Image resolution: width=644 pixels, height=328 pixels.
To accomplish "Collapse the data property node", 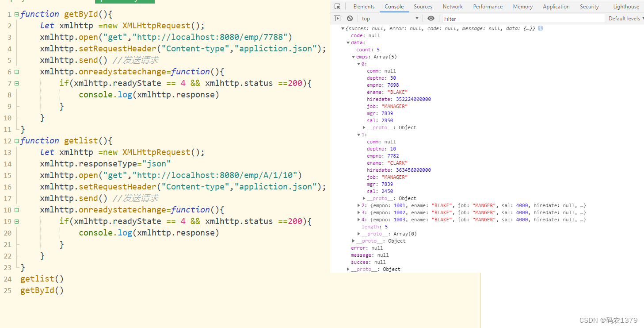I will [348, 42].
